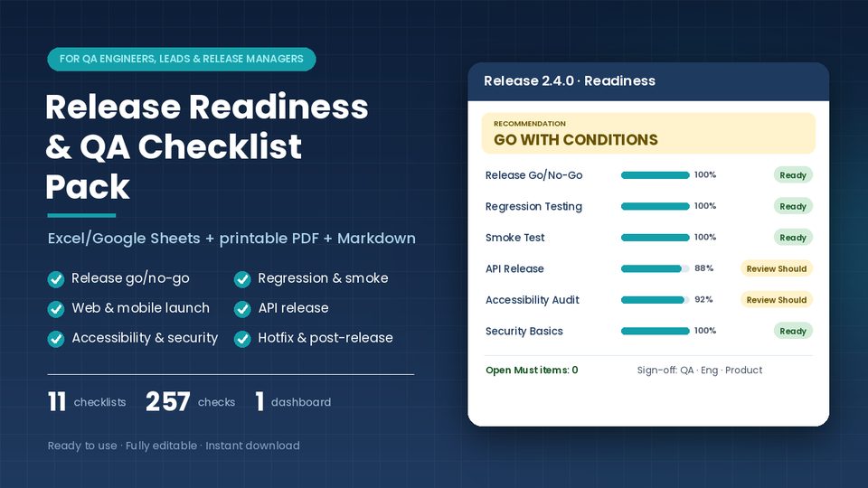Click the checkmark icon beside Web & mobile launch
The width and height of the screenshot is (868, 488).
pos(56,309)
